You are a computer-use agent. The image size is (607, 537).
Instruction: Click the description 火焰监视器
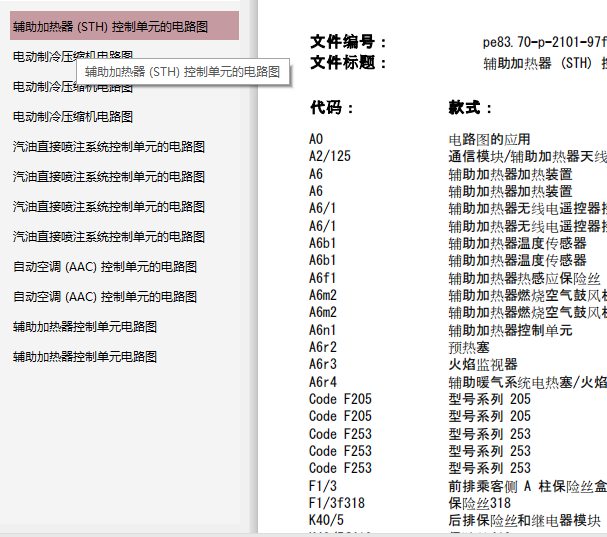point(483,364)
